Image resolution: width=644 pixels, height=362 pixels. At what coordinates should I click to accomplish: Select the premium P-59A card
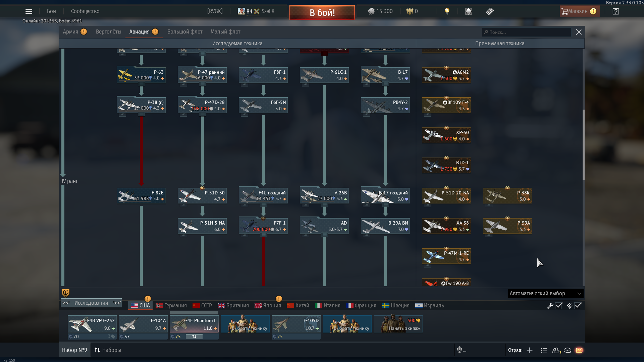[x=507, y=225]
